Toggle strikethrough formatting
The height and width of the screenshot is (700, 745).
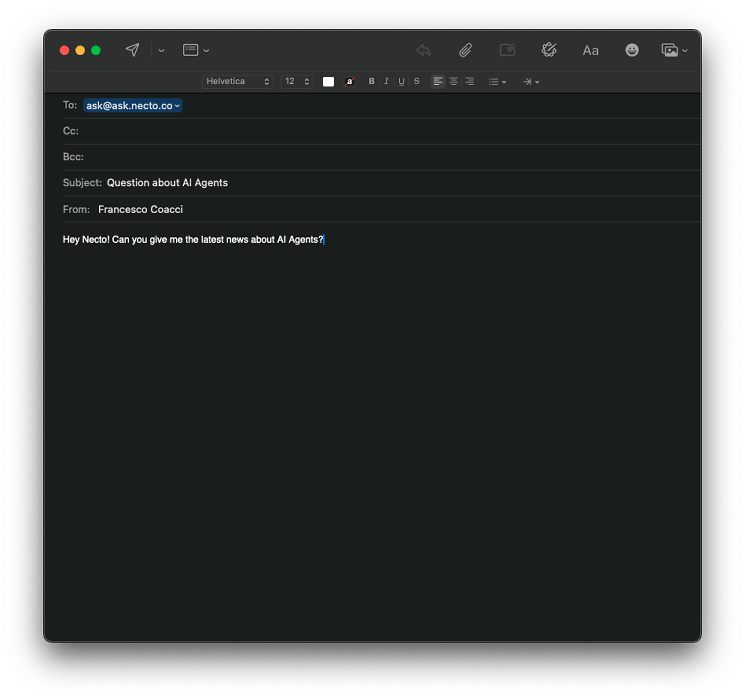(x=417, y=81)
